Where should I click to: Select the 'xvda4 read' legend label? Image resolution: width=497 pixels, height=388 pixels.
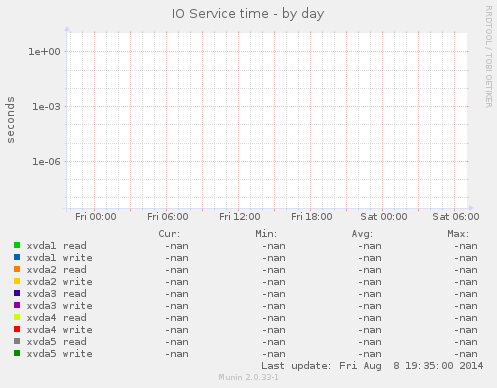(56, 318)
